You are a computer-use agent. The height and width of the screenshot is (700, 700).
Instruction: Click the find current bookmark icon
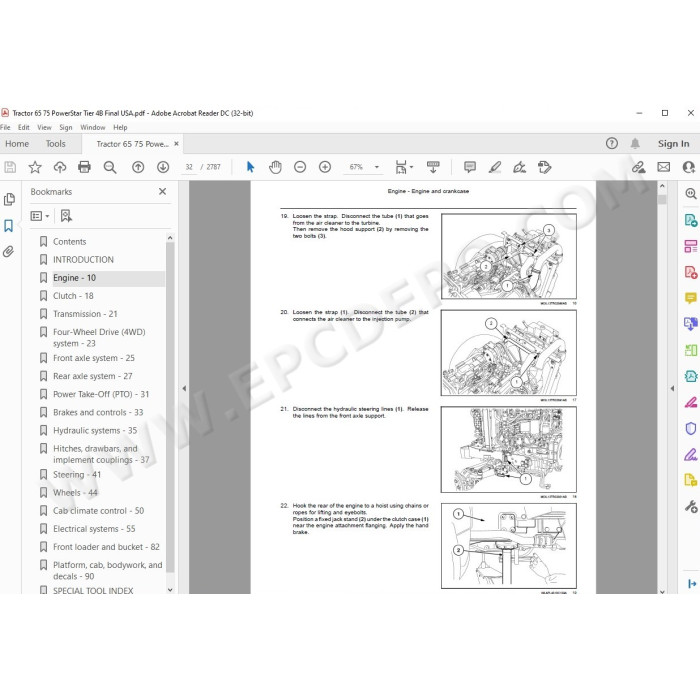[x=66, y=217]
